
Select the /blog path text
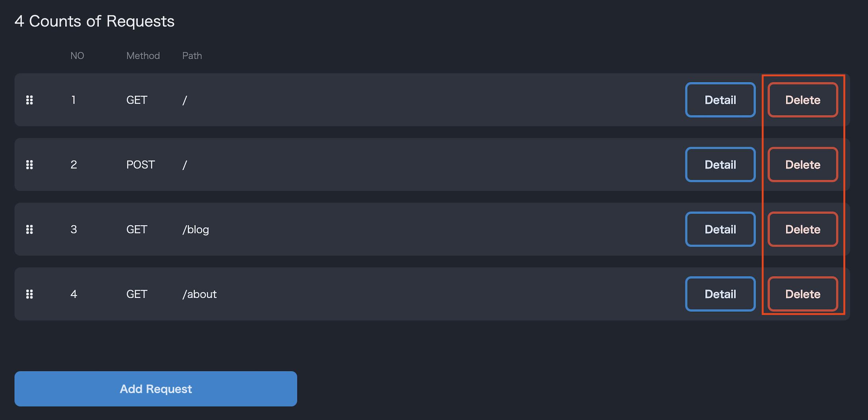click(195, 229)
